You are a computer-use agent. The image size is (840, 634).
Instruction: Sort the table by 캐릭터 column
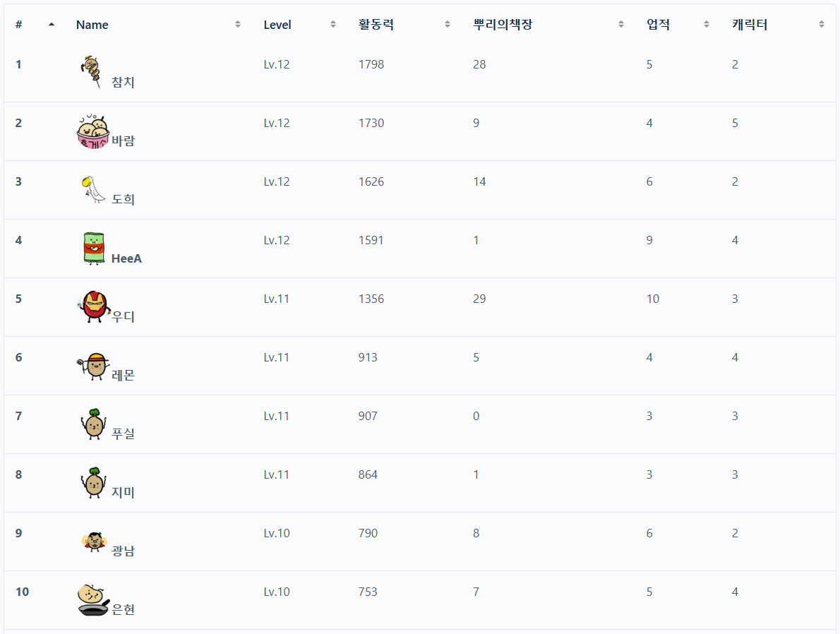click(822, 25)
